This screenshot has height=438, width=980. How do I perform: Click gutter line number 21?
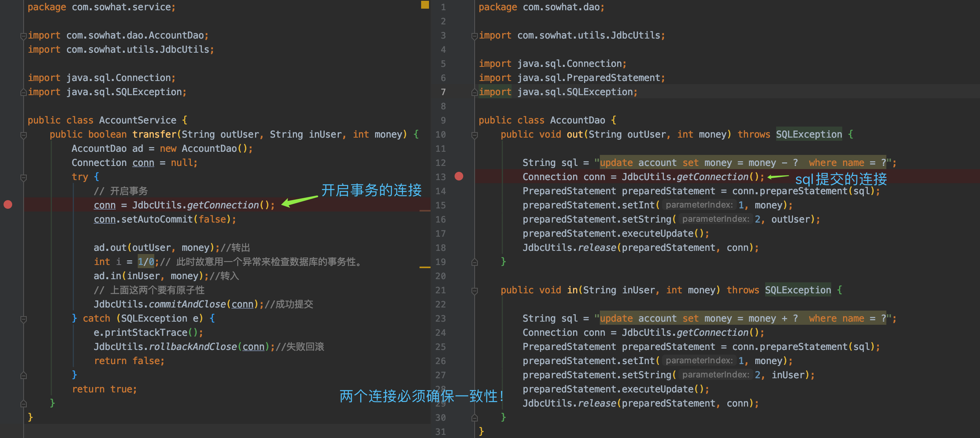coord(441,290)
